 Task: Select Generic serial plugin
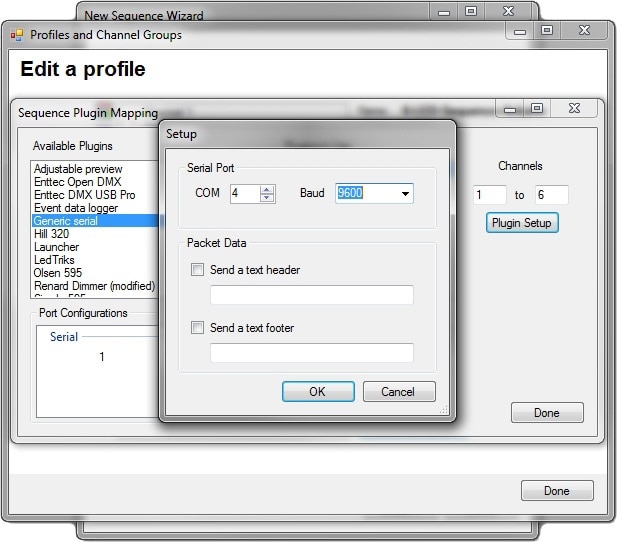point(94,221)
